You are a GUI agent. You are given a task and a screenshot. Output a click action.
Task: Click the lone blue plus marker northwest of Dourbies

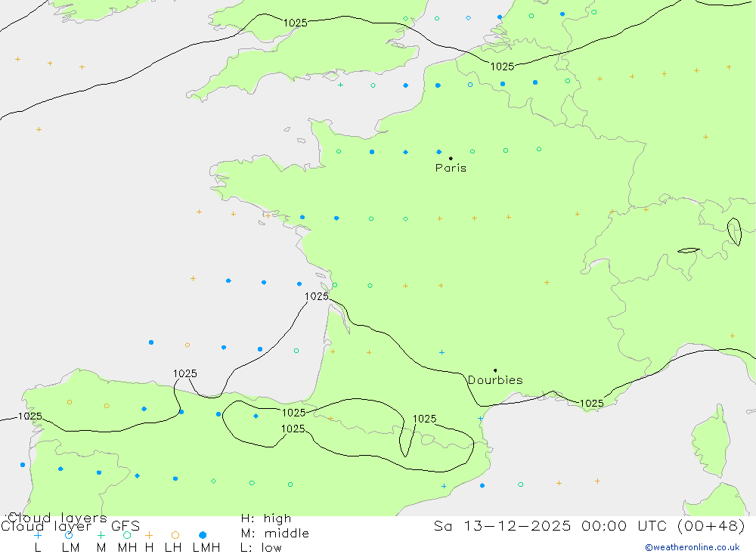click(442, 352)
